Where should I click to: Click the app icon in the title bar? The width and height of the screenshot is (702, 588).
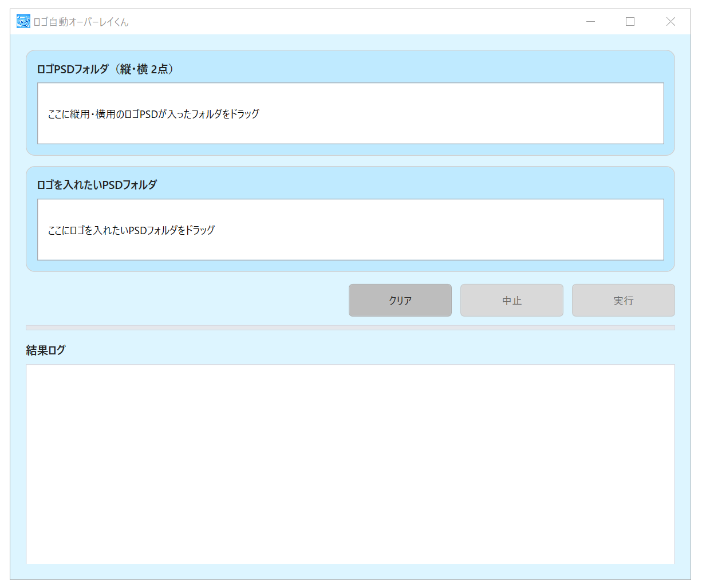23,22
